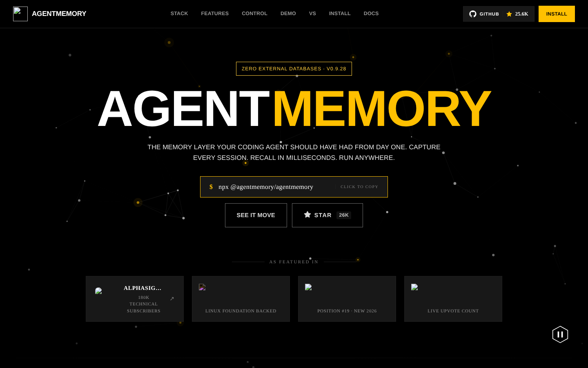Click CLICK TO COPY for the npx command

click(x=359, y=187)
